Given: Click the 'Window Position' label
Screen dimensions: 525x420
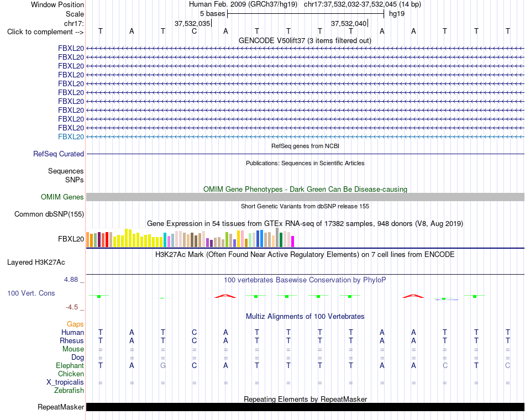Looking at the screenshot, I should click(57, 4).
